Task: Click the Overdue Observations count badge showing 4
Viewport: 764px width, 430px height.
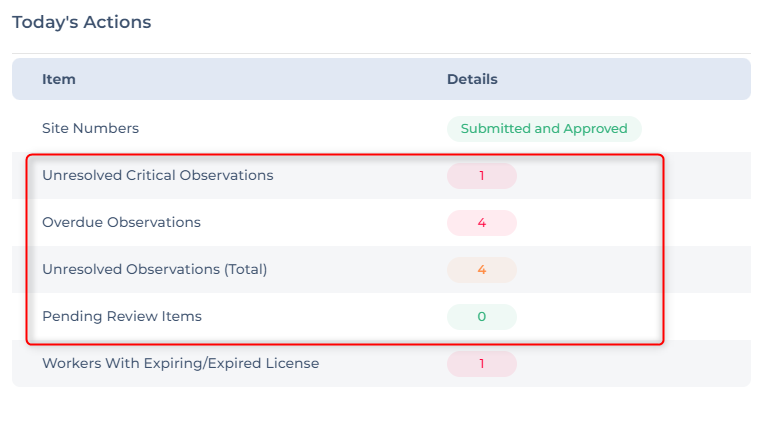Action: (481, 223)
